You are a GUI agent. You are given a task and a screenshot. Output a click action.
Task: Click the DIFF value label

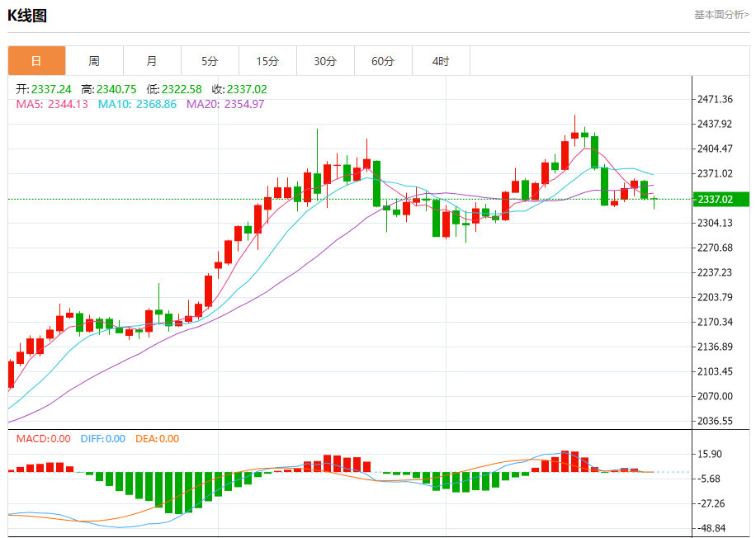click(x=103, y=439)
